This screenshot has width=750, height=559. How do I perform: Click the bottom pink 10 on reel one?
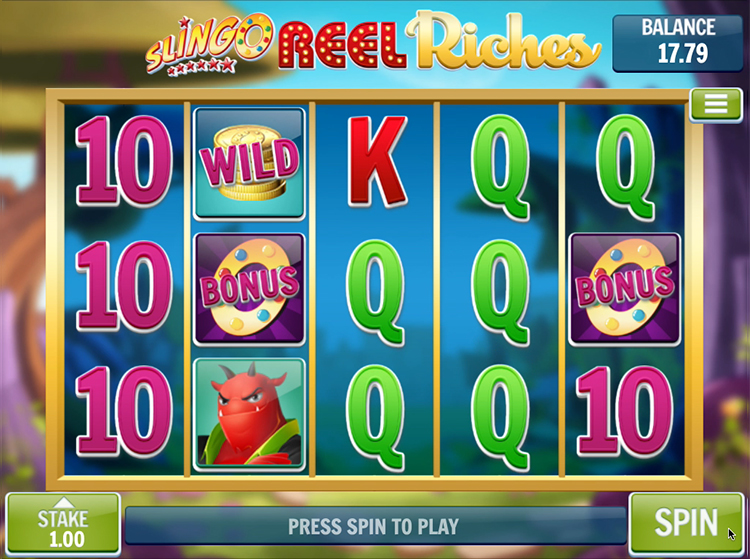[x=124, y=411]
